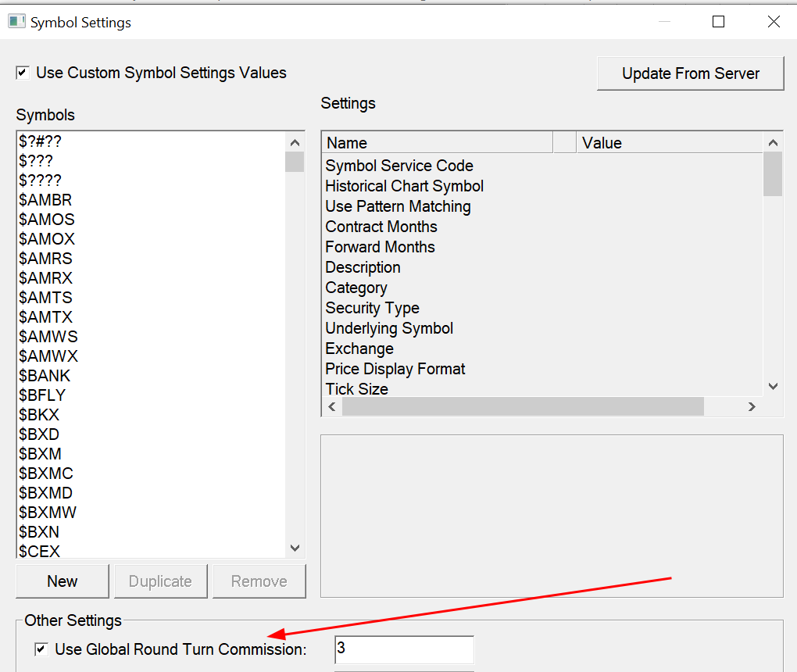The width and height of the screenshot is (797, 672).
Task: Click the Name column header
Action: 436,143
